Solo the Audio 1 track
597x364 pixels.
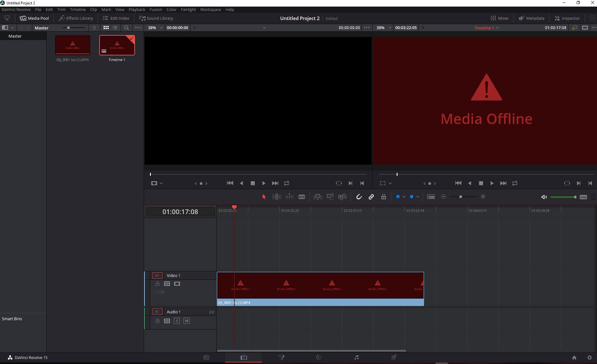pos(177,321)
